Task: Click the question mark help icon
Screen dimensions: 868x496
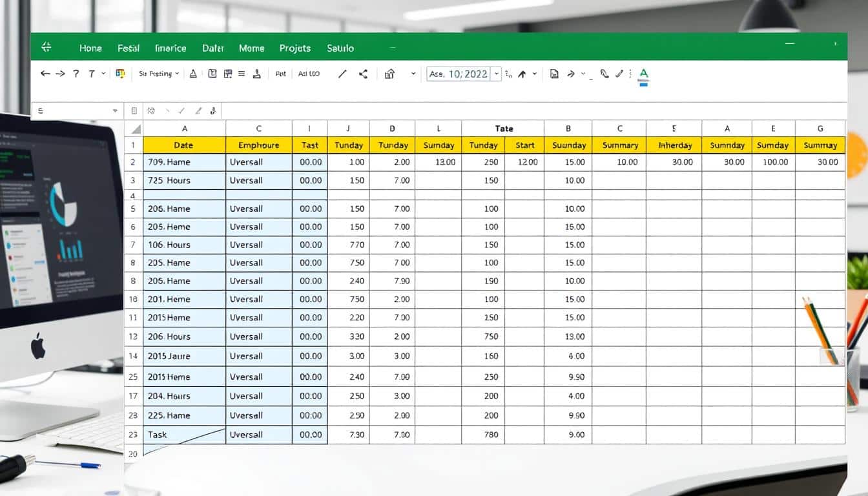Action: click(x=76, y=74)
